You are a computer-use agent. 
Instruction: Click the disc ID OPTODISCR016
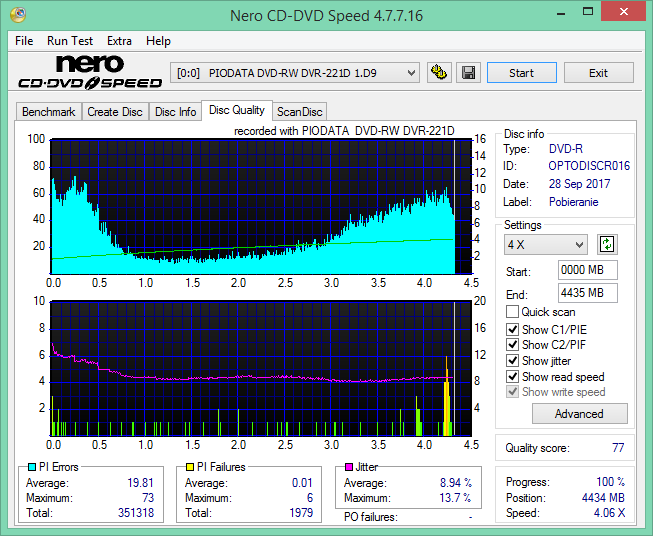[589, 166]
